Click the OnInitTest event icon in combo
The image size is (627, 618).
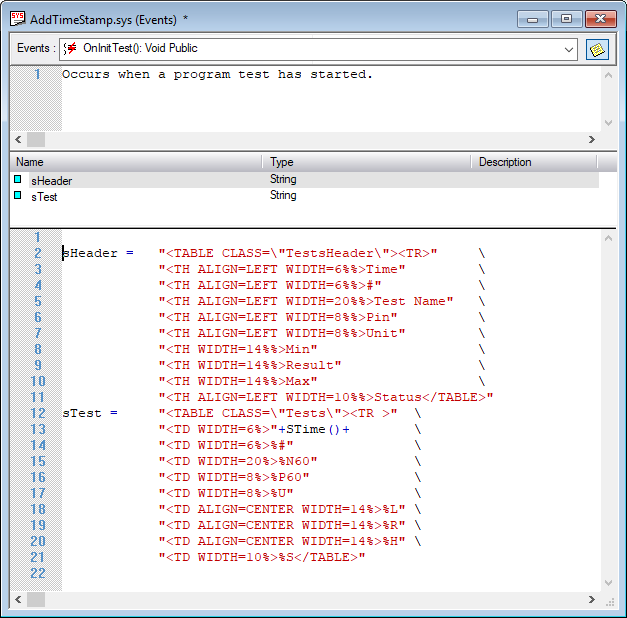click(x=70, y=48)
